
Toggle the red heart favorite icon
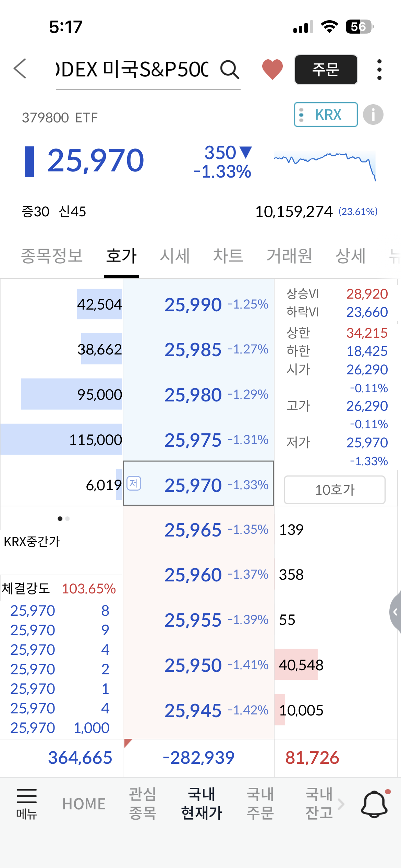coord(272,69)
